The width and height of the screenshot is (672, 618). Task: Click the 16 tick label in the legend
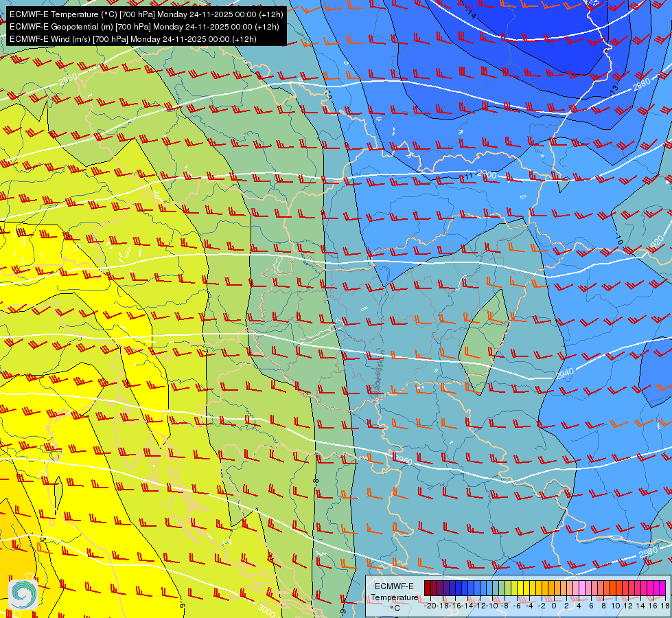[x=653, y=606]
